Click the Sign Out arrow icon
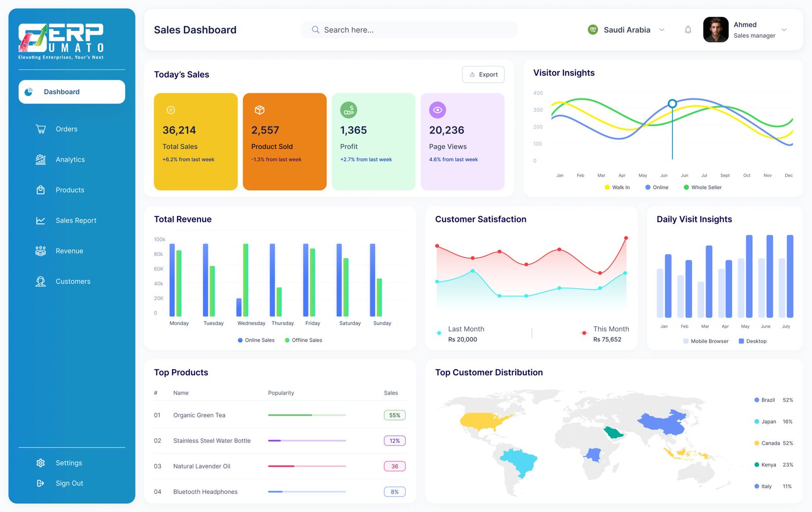812x512 pixels. point(41,483)
